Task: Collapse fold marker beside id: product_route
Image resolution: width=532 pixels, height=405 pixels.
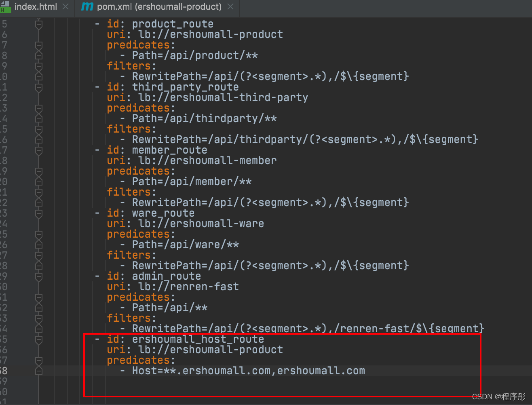Action: tap(39, 24)
